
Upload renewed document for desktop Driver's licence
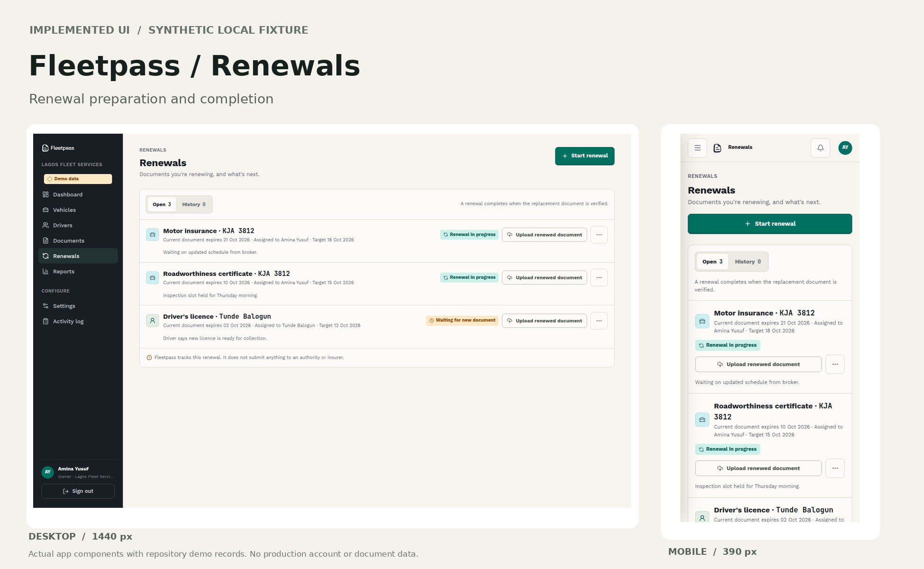544,321
